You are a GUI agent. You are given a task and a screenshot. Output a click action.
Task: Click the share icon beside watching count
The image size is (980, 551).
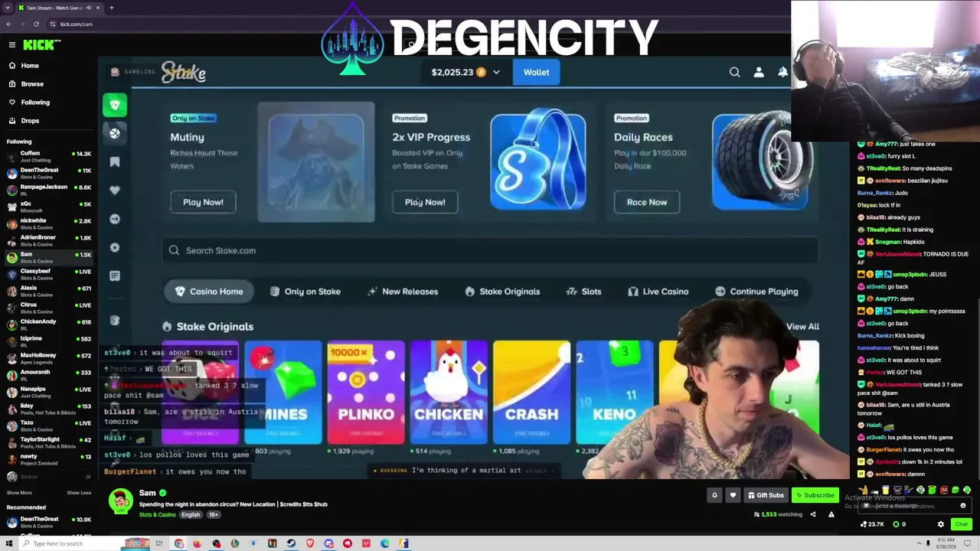point(813,514)
